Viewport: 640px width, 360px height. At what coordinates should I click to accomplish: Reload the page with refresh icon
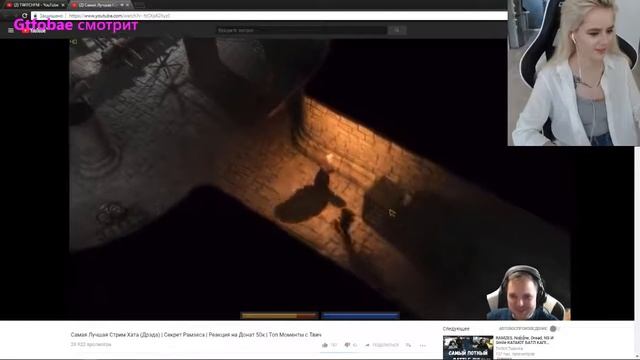click(24, 16)
